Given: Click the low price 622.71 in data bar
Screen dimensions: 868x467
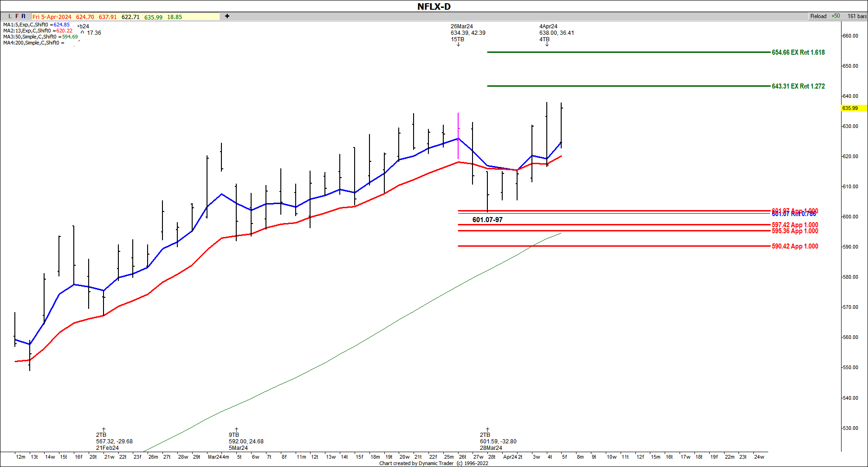Looking at the screenshot, I should pos(130,17).
